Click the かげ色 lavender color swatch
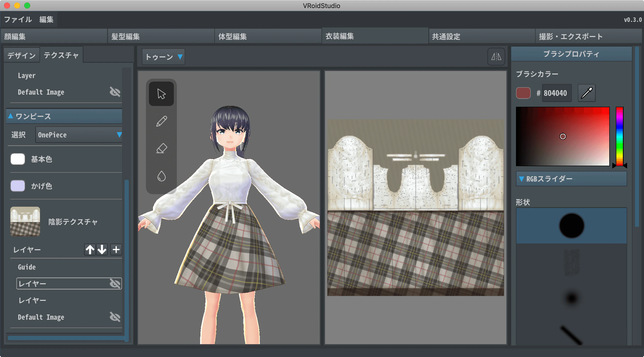The image size is (644, 357). pos(18,186)
